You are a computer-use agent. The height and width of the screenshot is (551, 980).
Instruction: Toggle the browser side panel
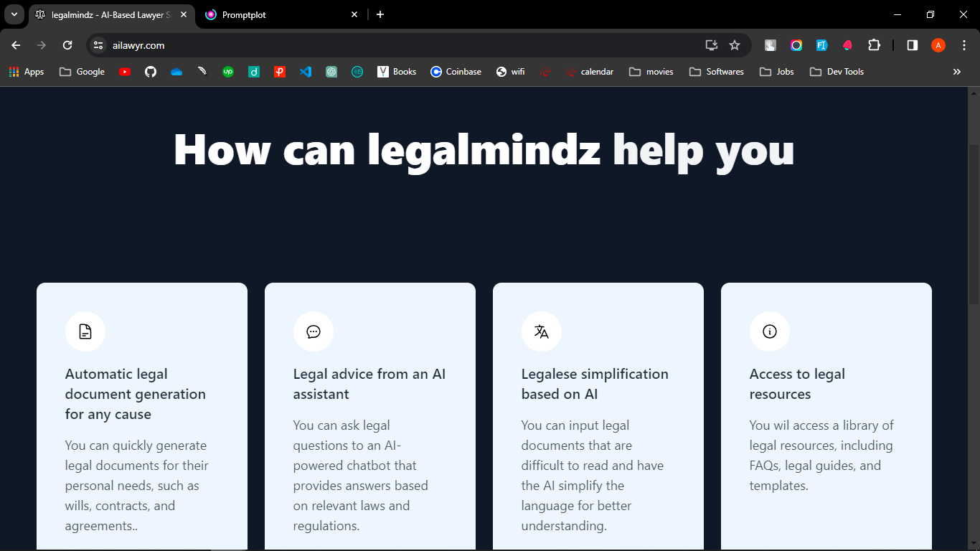tap(913, 45)
